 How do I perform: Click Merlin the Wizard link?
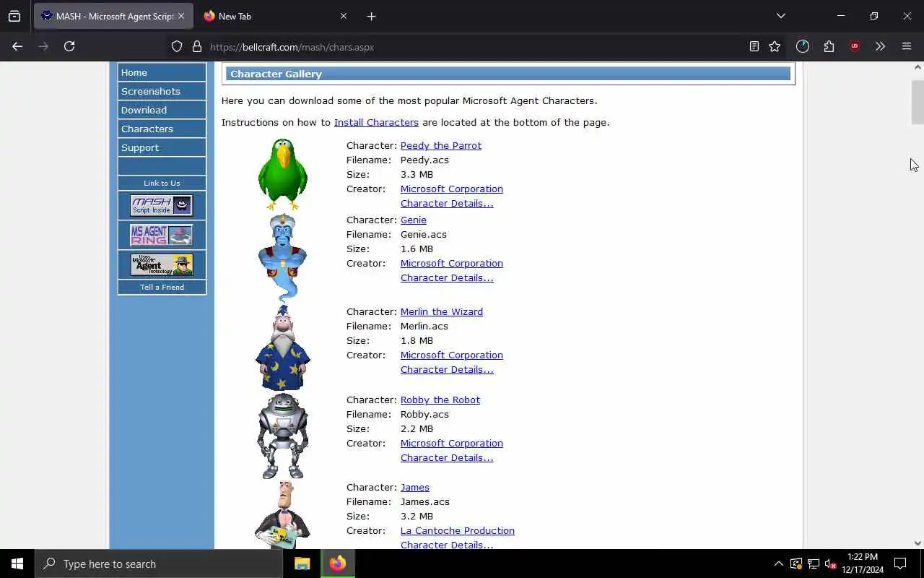click(442, 311)
